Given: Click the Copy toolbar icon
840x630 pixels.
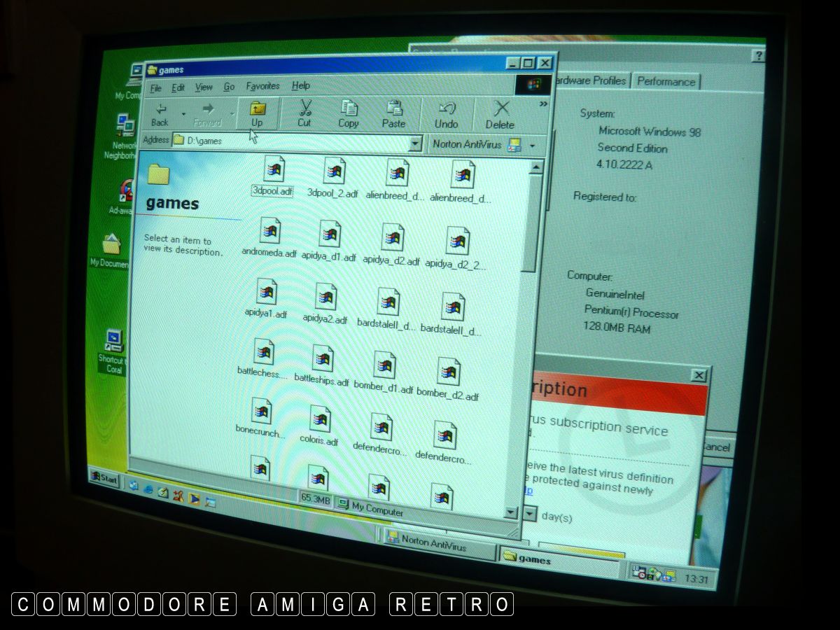Looking at the screenshot, I should [349, 114].
